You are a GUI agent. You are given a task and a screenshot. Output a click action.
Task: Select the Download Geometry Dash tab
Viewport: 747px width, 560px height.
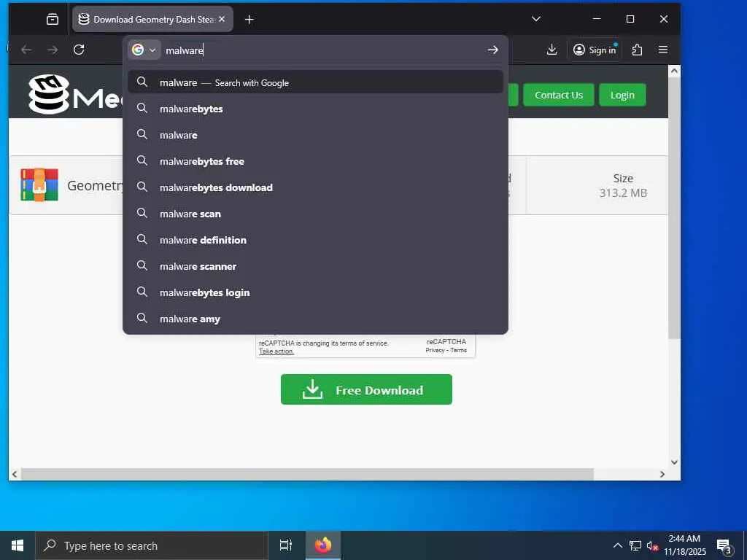[152, 19]
